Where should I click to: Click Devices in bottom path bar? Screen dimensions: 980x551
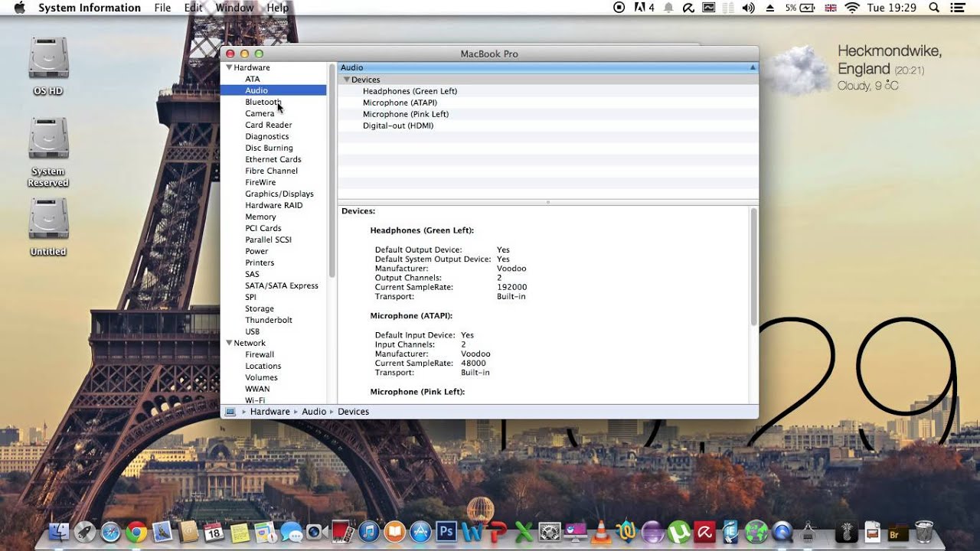[353, 412]
